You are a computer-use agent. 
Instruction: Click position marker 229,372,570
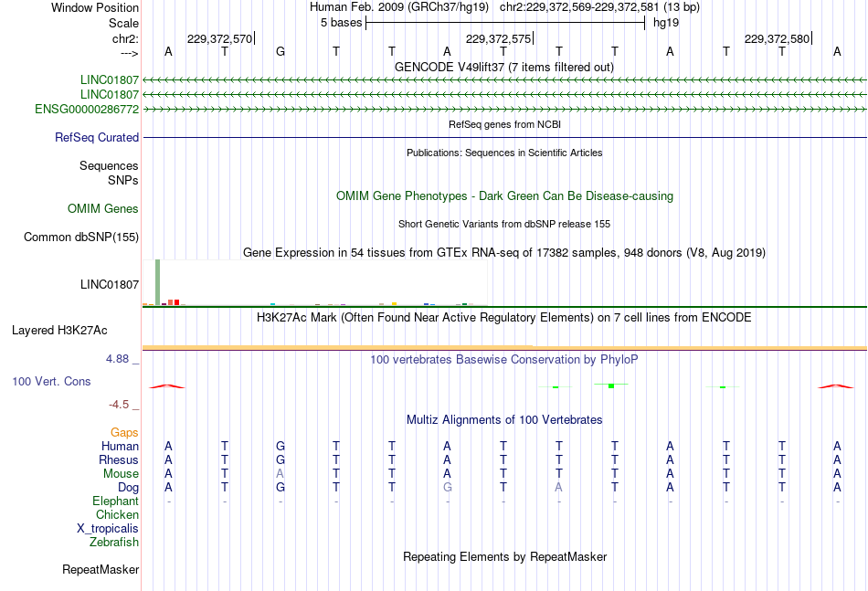coord(220,38)
